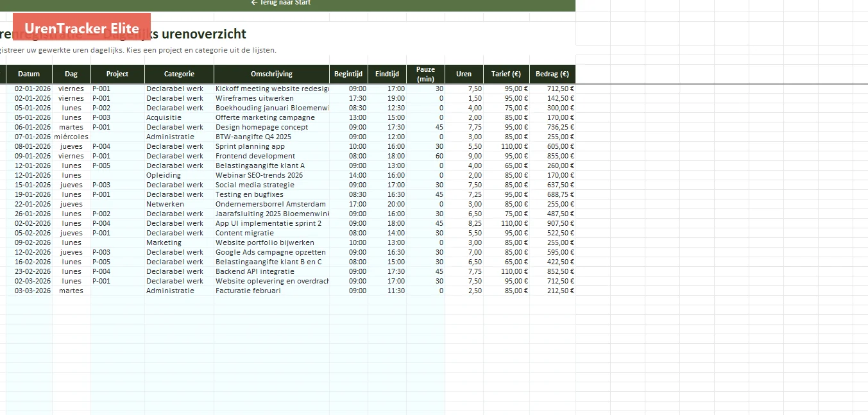The width and height of the screenshot is (868, 415).
Task: Select the 'Acquisitie' category cell
Action: point(179,117)
